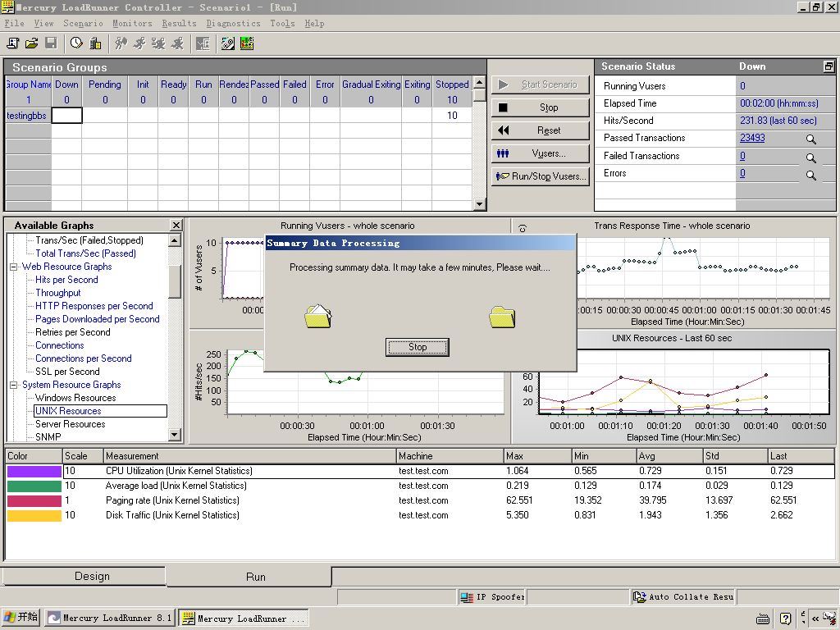Viewport: 840px width, 630px height.
Task: Click the IP Spoofer status bar icon
Action: (x=467, y=597)
